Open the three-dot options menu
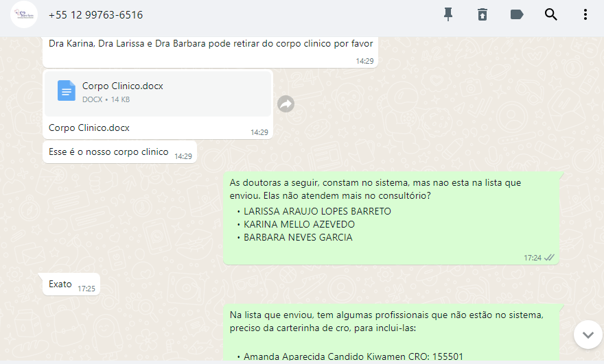Viewport: 604px width, 364px height. (585, 14)
